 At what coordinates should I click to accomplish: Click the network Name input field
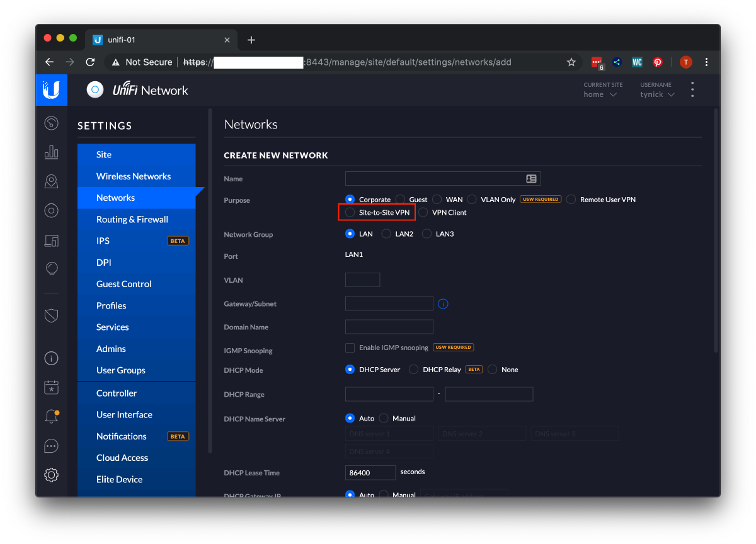[443, 179]
